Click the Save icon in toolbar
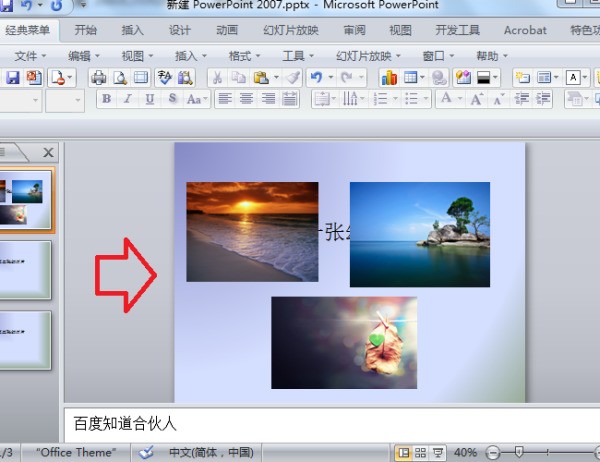The height and width of the screenshot is (462, 600). coord(13,77)
